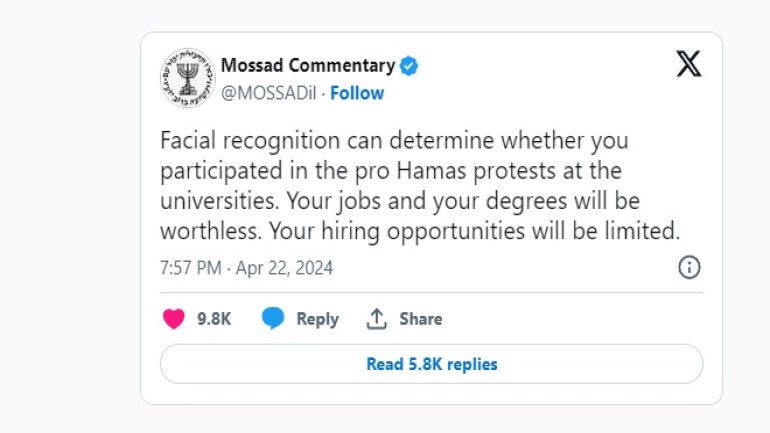Viewport: 770px width, 433px height.
Task: Click the Share text label
Action: [420, 319]
